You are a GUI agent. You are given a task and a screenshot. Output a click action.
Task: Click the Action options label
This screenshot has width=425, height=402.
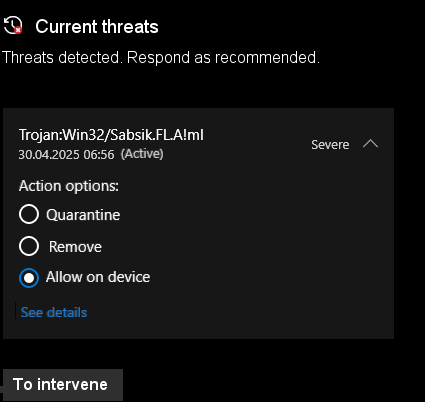click(x=69, y=186)
